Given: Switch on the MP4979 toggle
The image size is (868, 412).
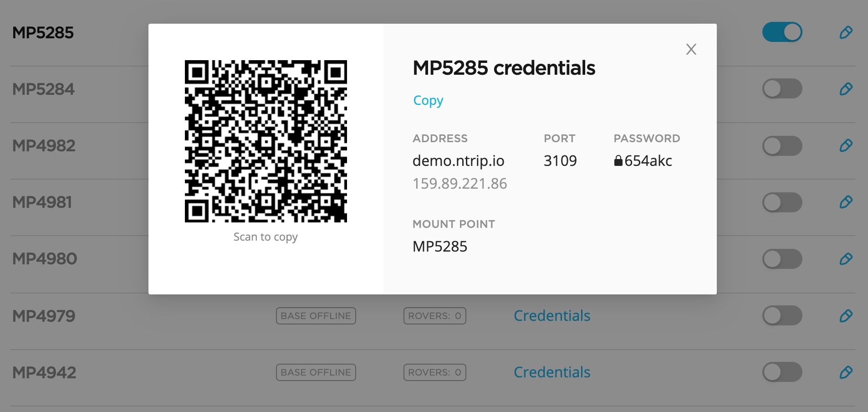Looking at the screenshot, I should coord(782,315).
